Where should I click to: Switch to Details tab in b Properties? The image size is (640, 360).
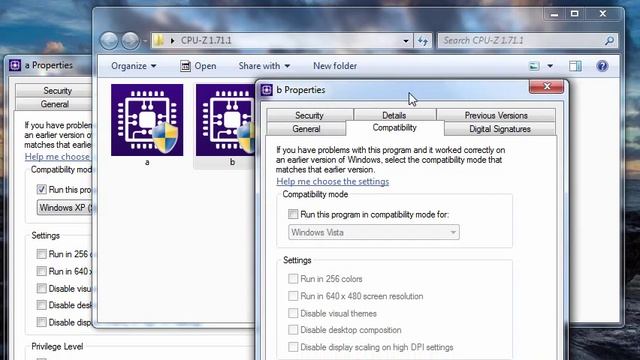[x=394, y=116]
